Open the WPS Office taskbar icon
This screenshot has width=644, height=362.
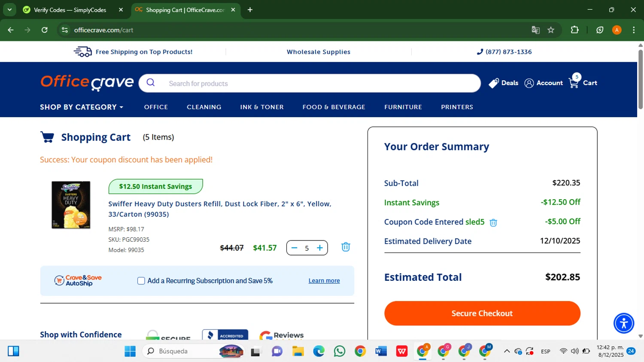click(x=402, y=351)
